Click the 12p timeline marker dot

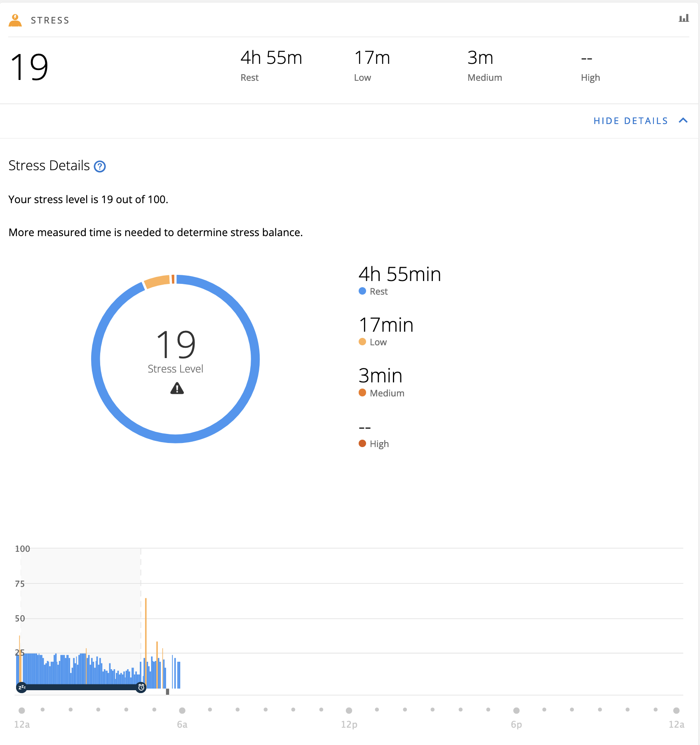point(349,710)
